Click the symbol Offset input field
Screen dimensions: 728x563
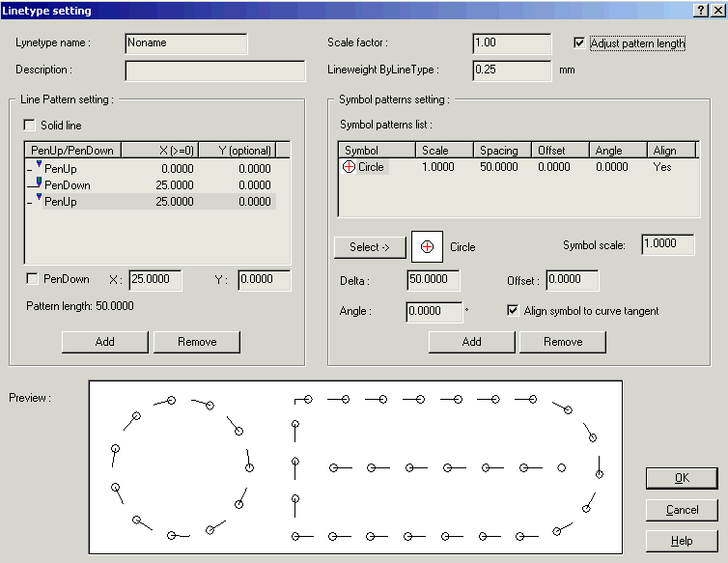[x=573, y=280]
